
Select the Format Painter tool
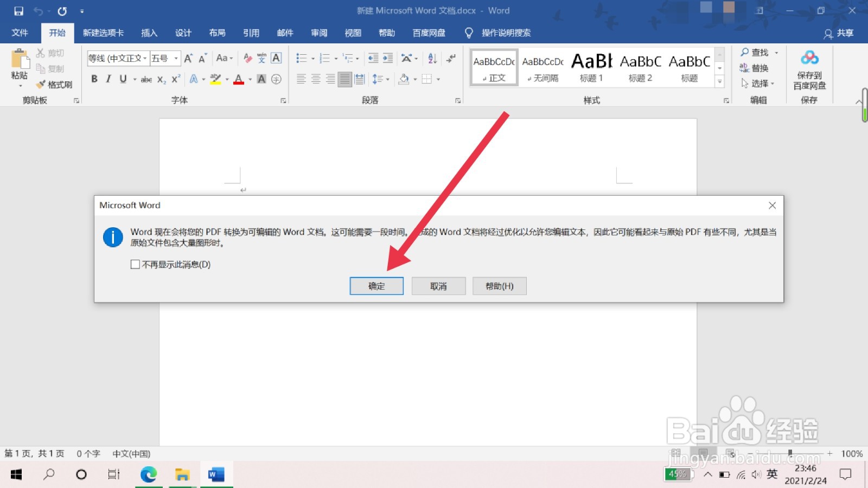(x=54, y=85)
